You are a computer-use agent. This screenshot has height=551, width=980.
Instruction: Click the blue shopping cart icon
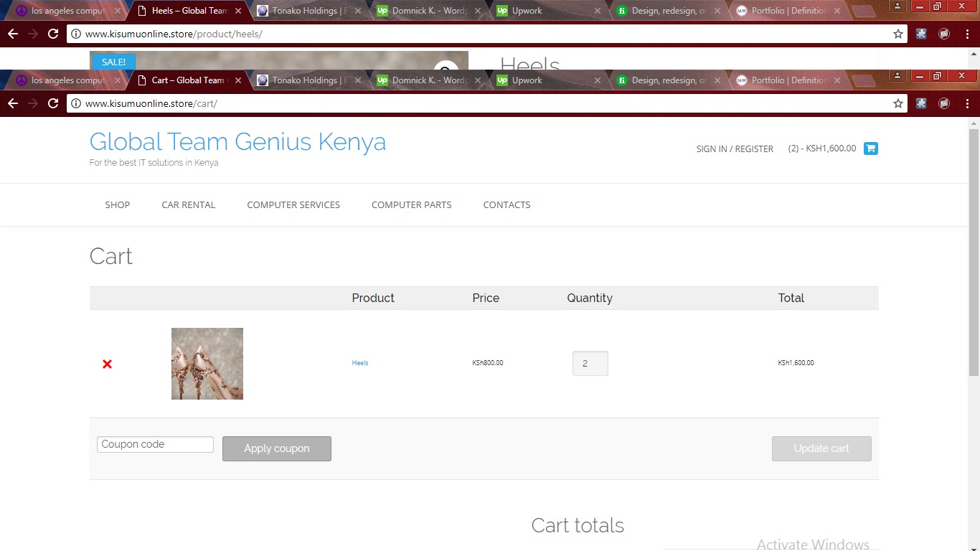pyautogui.click(x=870, y=149)
